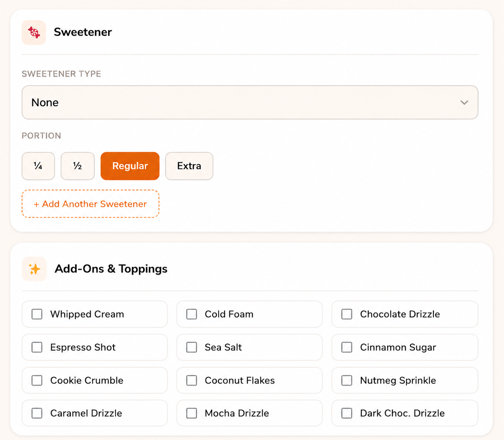Click the Sweetener section heading text

pyautogui.click(x=83, y=32)
